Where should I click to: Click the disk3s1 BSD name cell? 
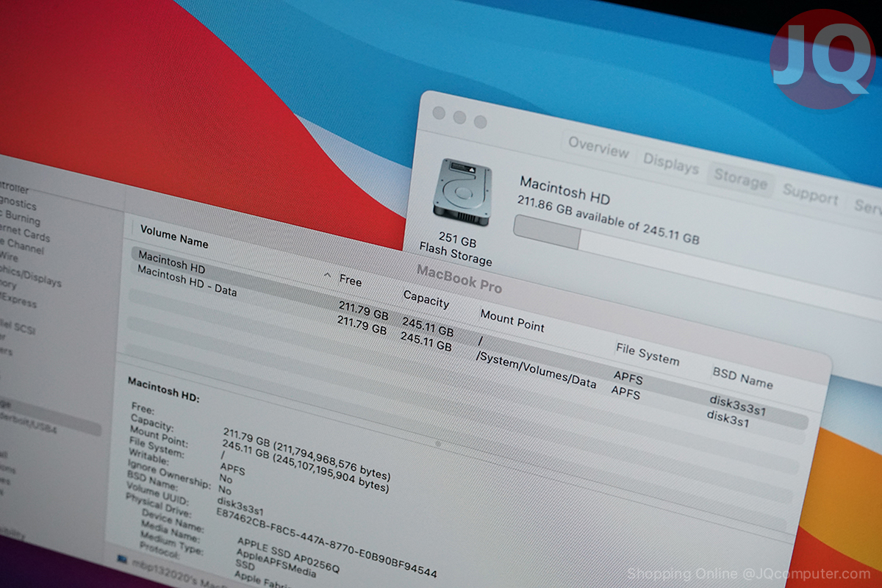click(x=728, y=419)
